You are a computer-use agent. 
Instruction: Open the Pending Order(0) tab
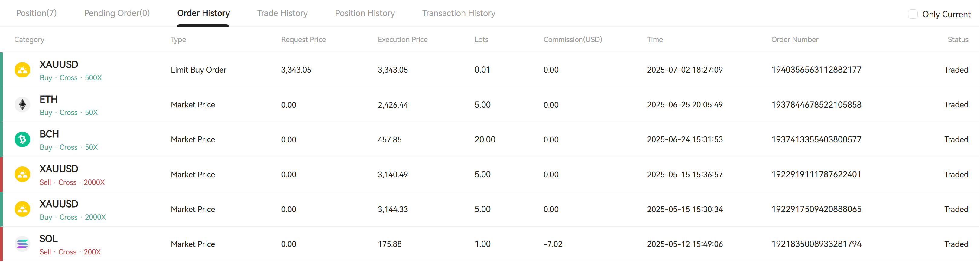coord(117,13)
